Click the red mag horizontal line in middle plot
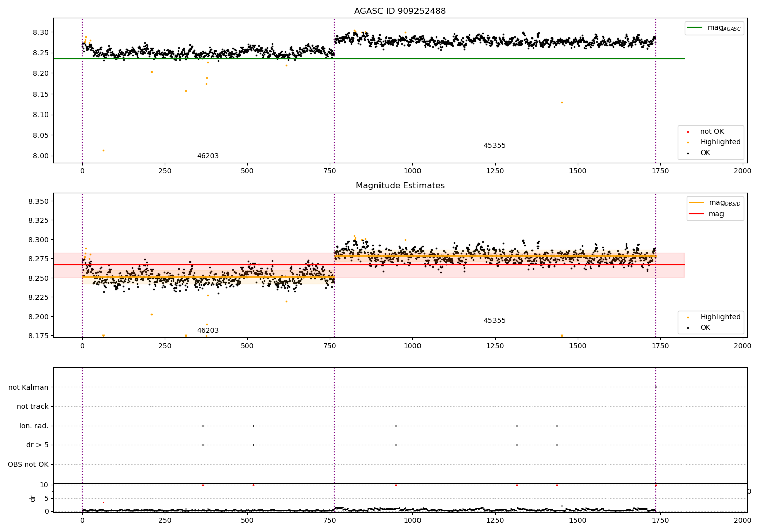760x532 pixels. pyautogui.click(x=369, y=265)
